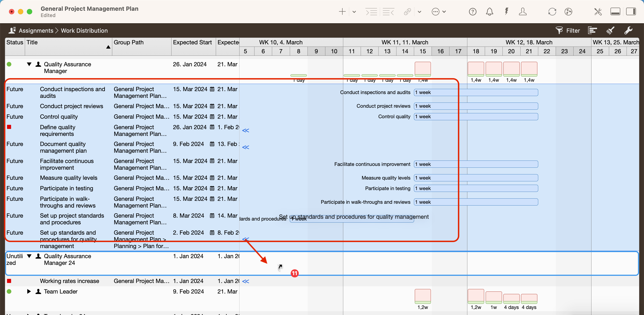Open calendar picker for Document quality management plan
The width and height of the screenshot is (644, 315).
coord(212,144)
